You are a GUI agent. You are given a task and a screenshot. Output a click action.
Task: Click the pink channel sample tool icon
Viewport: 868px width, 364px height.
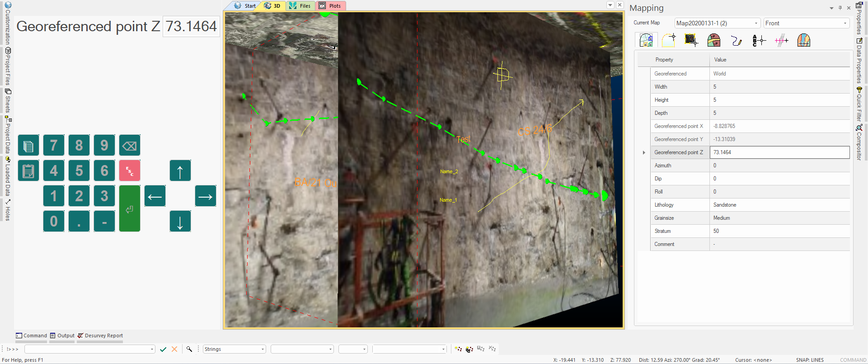[781, 41]
